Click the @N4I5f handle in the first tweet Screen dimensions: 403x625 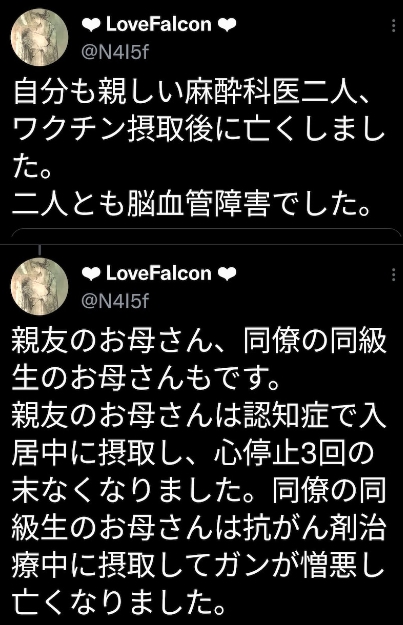115,52
